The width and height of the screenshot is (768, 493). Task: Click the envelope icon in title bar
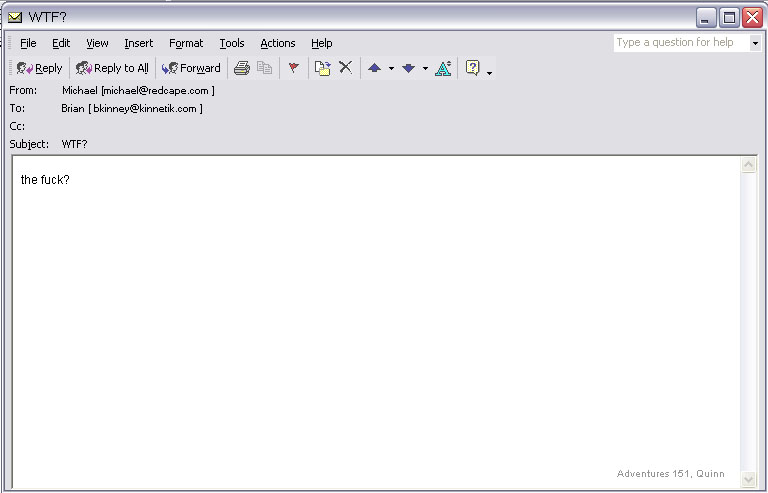[x=15, y=18]
